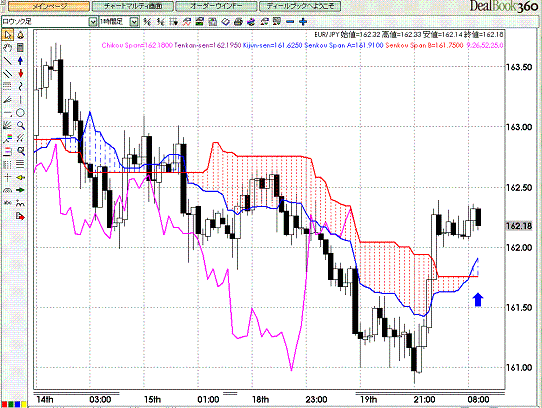Select the blue magnifier zoom tool

pyautogui.click(x=21, y=125)
